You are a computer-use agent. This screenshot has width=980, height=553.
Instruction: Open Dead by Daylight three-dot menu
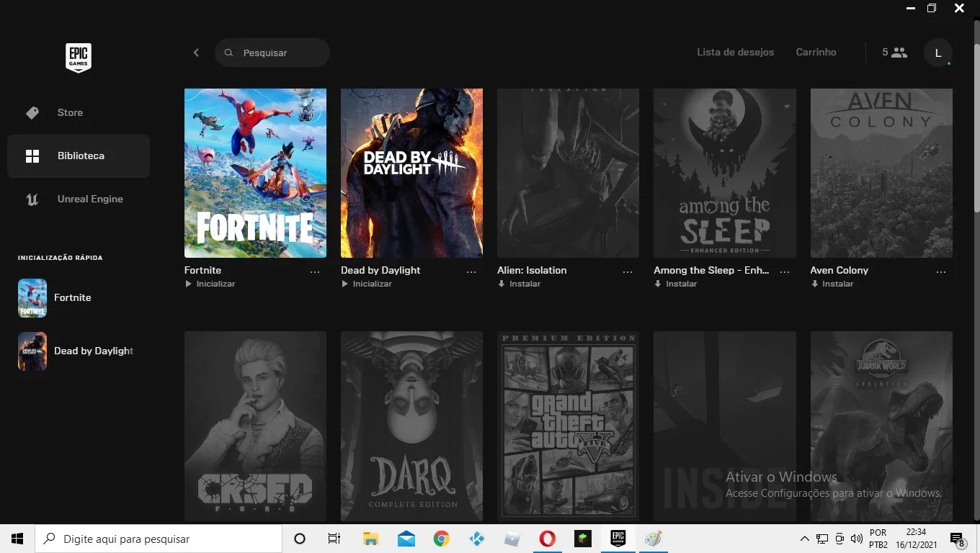click(x=471, y=271)
